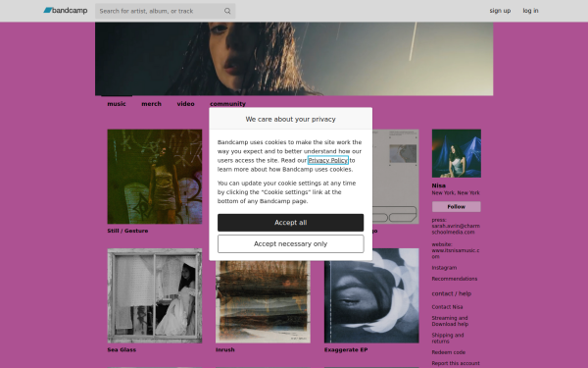
Task: Open Shipping and returns link
Action: 448,338
